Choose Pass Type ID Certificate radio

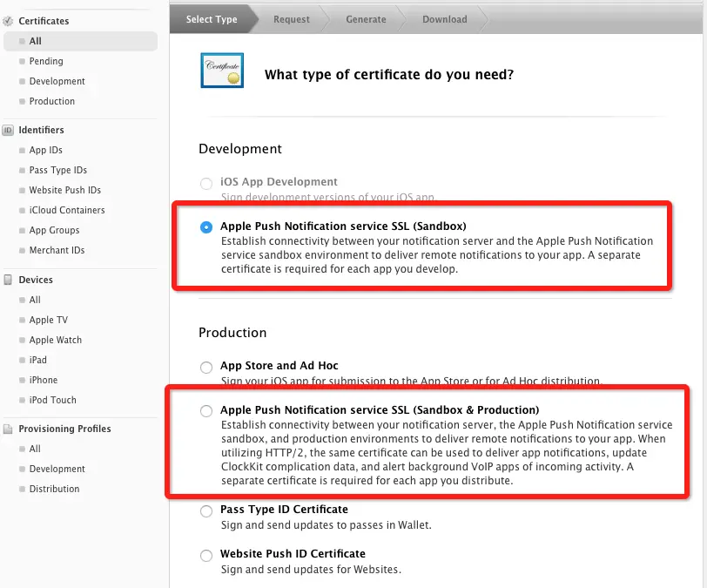click(206, 510)
